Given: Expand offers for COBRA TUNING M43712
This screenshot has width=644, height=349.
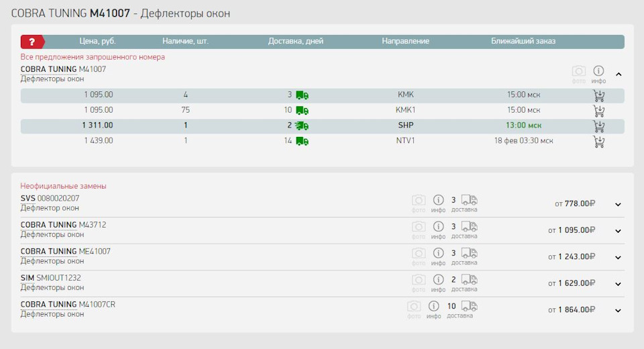Looking at the screenshot, I should [618, 231].
